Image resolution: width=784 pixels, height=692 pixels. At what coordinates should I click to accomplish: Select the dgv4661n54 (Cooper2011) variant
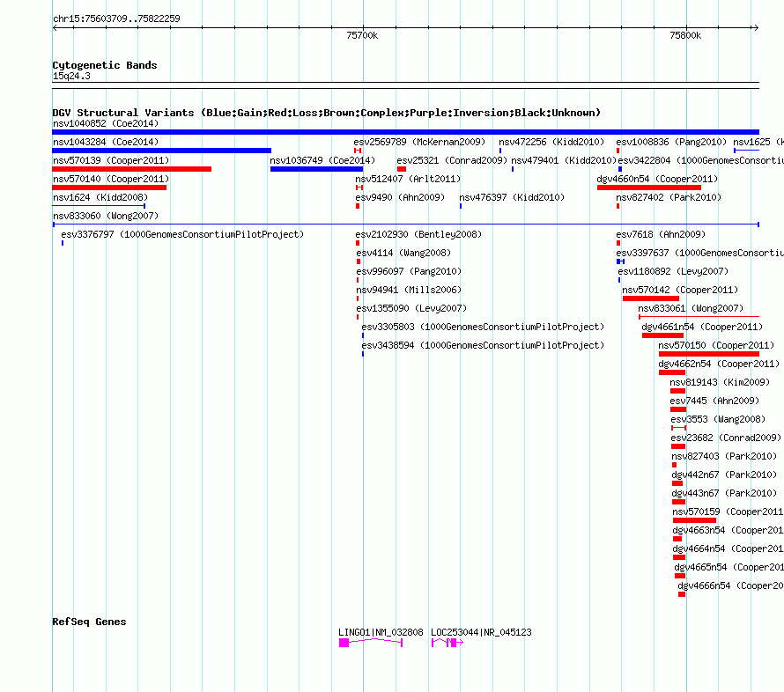click(x=702, y=327)
